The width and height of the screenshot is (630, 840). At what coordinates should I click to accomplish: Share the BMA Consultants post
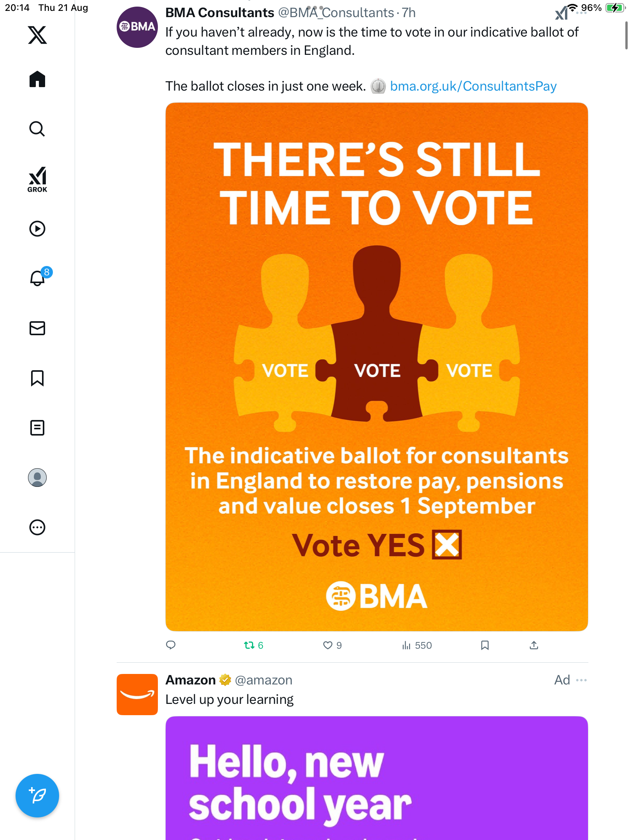(534, 646)
